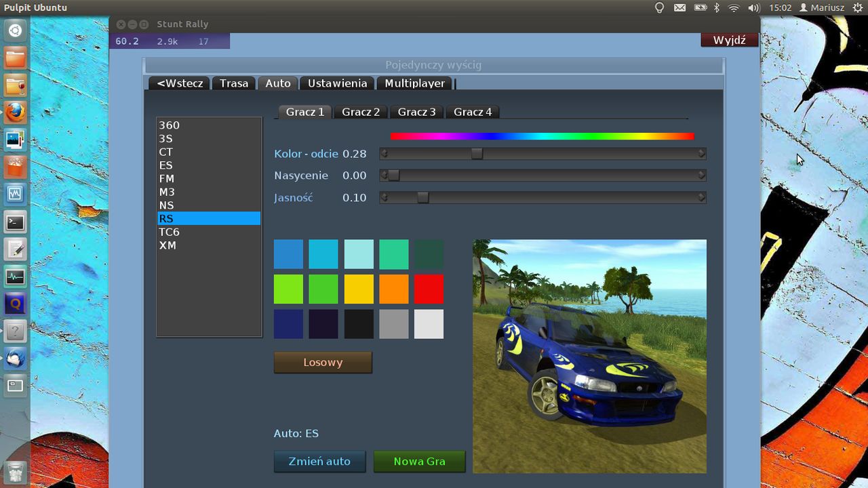Select the Auto tab
Viewport: 868px width, 488px height.
(278, 83)
